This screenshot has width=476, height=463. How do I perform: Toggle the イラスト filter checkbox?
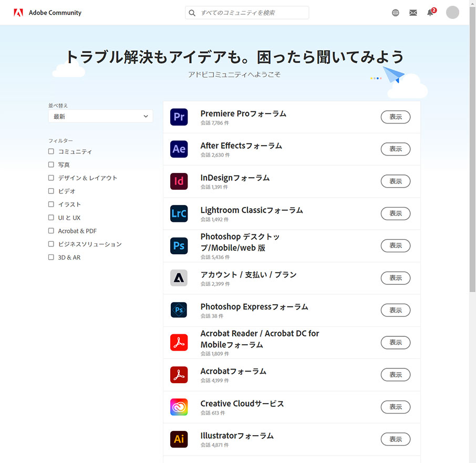coord(51,204)
